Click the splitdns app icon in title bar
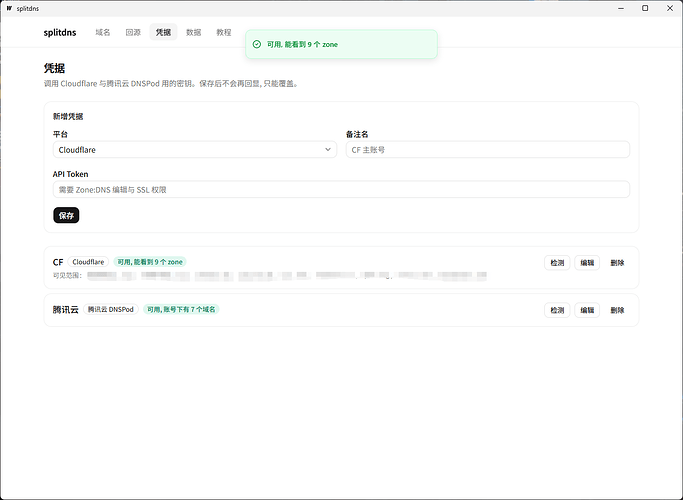The height and width of the screenshot is (500, 683). pyautogui.click(x=9, y=8)
